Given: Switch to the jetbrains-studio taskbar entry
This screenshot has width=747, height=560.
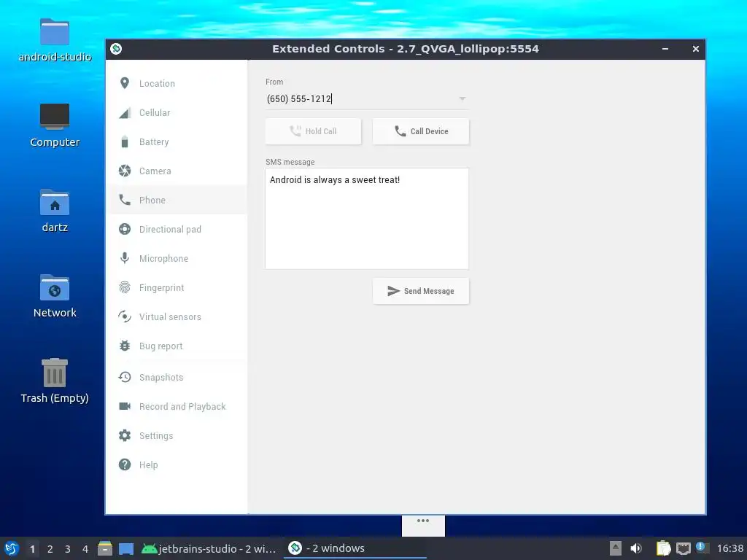Looking at the screenshot, I should click(209, 548).
